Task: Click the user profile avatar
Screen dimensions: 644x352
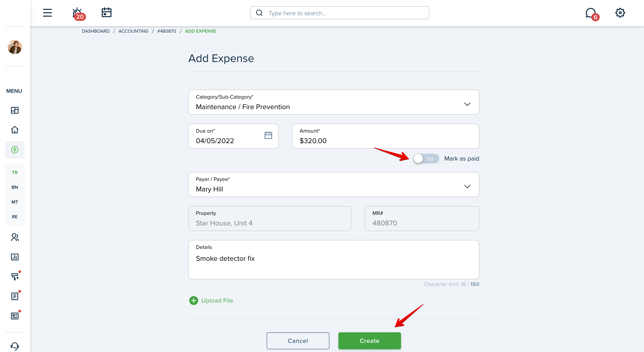Action: tap(15, 47)
